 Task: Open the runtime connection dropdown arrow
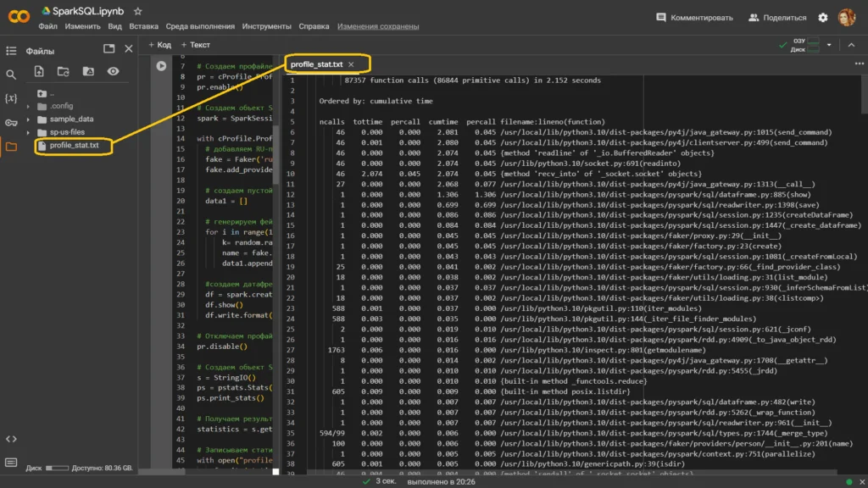coord(829,45)
